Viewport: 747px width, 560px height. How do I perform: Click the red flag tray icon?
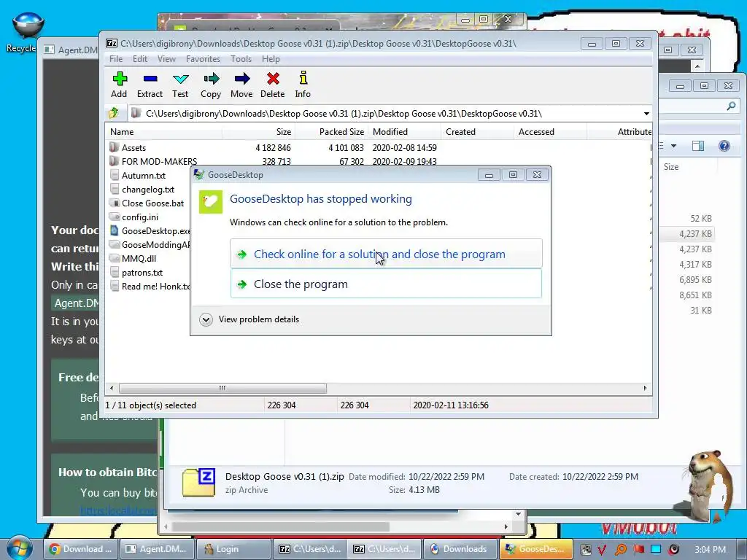pos(638,550)
